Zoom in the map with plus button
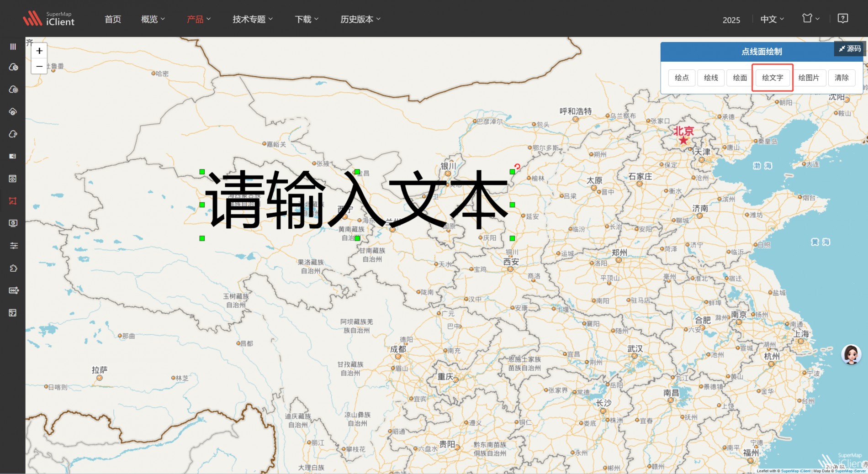Viewport: 868px width, 474px height. (x=39, y=51)
